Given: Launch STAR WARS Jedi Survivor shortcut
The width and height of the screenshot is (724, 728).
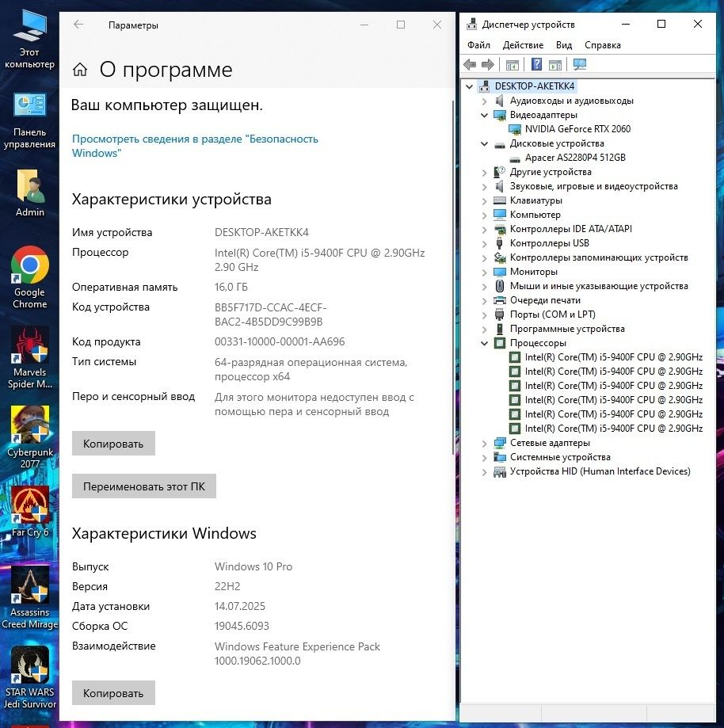Looking at the screenshot, I should (x=30, y=677).
